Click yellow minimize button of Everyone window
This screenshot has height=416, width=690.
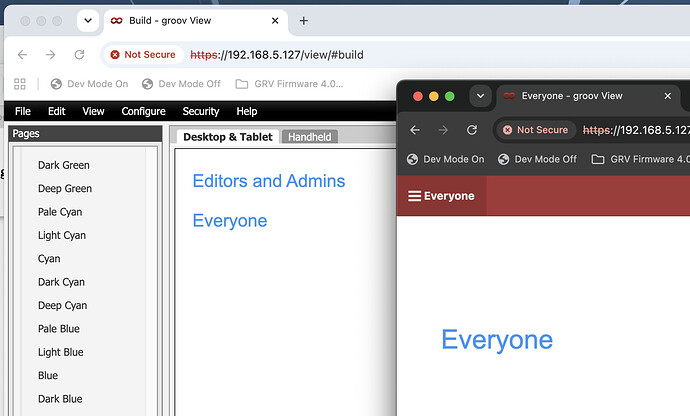click(434, 96)
